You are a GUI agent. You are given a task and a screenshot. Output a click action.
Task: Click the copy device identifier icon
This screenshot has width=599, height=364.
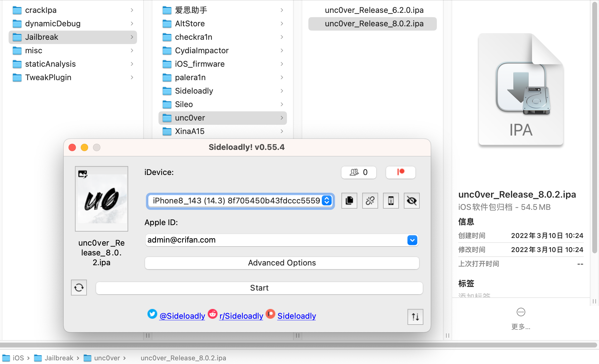click(349, 200)
